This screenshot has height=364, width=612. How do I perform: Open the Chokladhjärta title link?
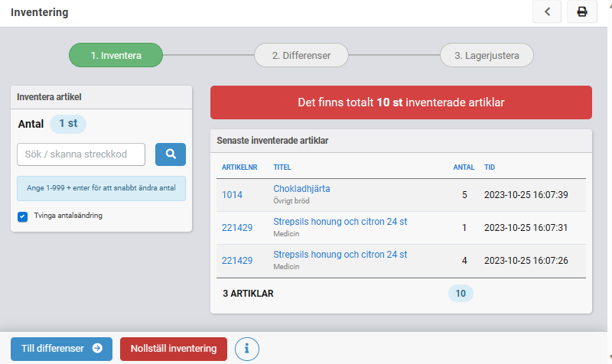click(301, 189)
